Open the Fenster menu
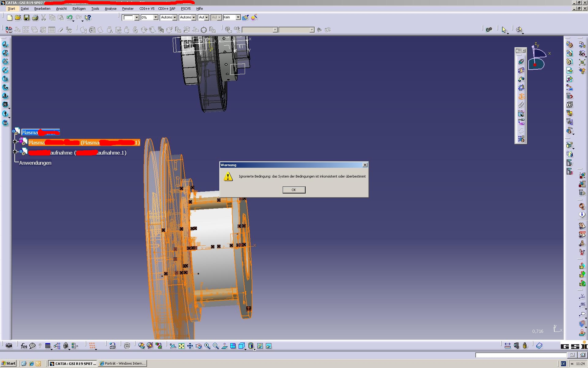Image resolution: width=588 pixels, height=368 pixels. click(x=128, y=9)
